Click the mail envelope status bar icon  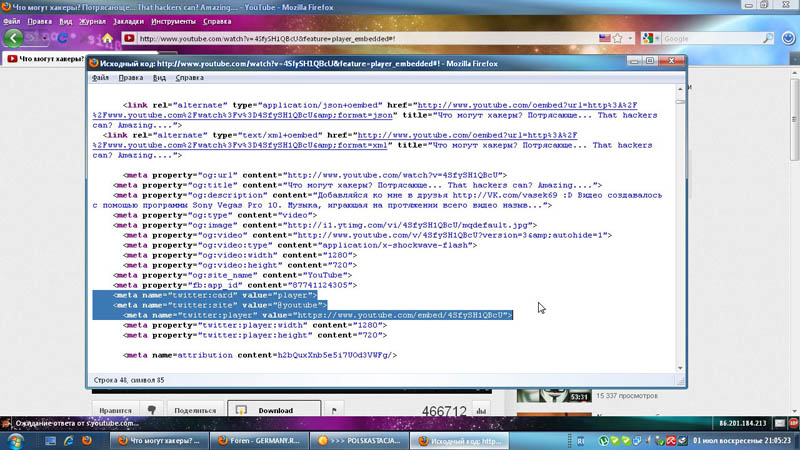click(x=780, y=423)
